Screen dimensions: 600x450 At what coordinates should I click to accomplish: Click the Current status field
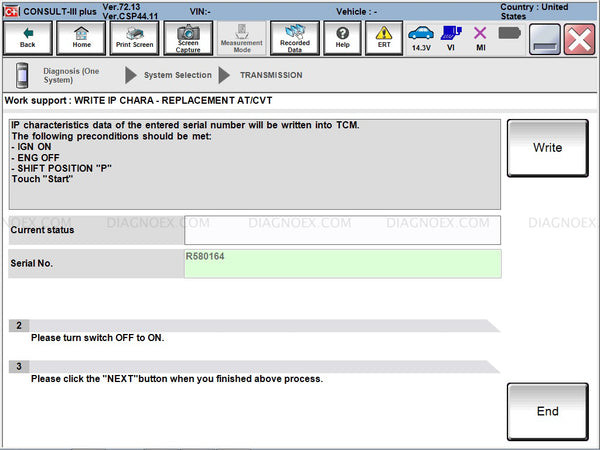coord(342,230)
